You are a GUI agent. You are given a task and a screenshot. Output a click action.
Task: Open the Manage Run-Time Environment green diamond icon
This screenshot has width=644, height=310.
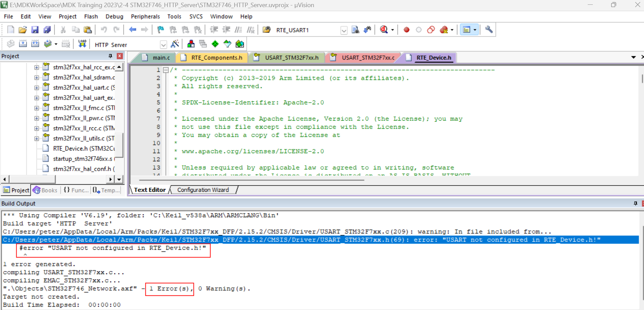pos(215,44)
